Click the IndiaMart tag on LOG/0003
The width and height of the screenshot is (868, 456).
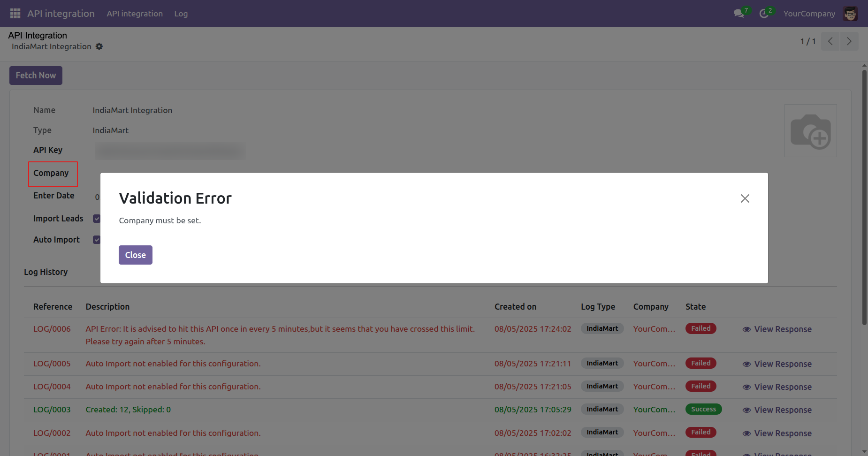click(602, 409)
